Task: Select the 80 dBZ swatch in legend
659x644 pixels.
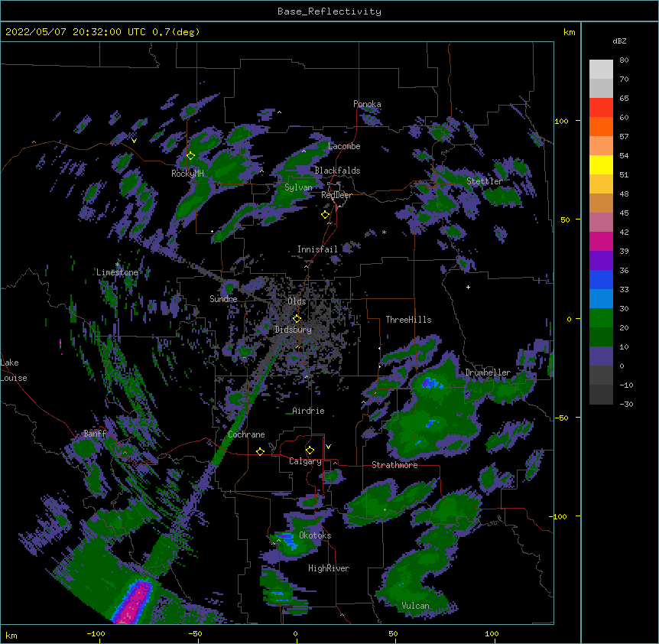Action: point(601,70)
